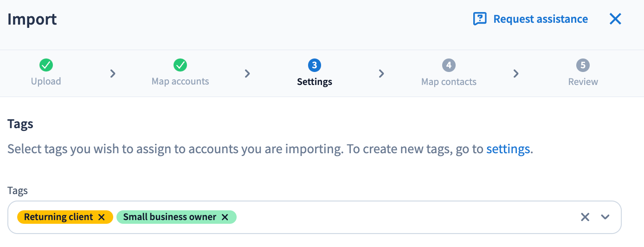Clear all selected tags in field
This screenshot has height=247, width=644.
585,217
